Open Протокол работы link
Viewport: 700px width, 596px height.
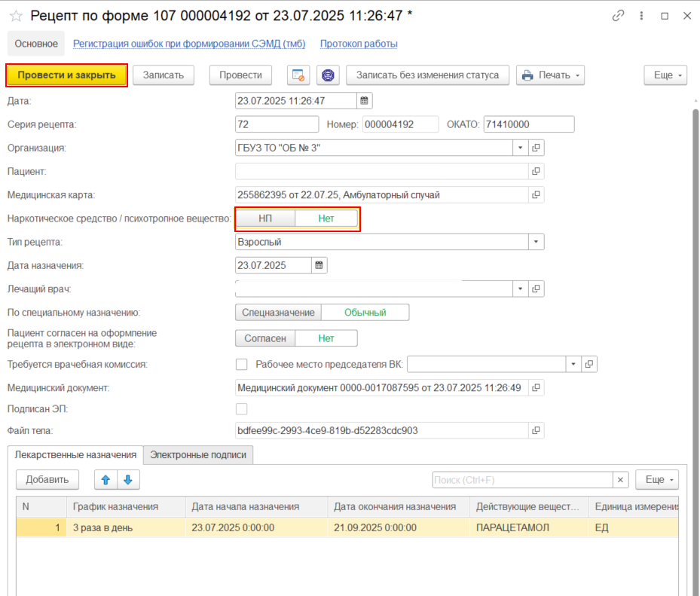point(359,44)
